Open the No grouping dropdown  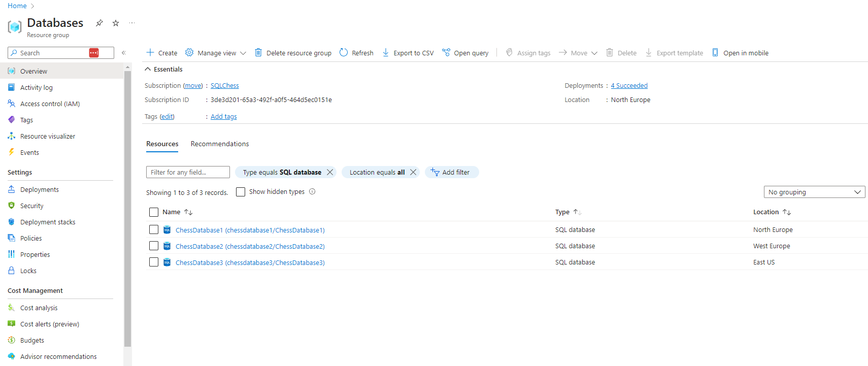tap(814, 192)
